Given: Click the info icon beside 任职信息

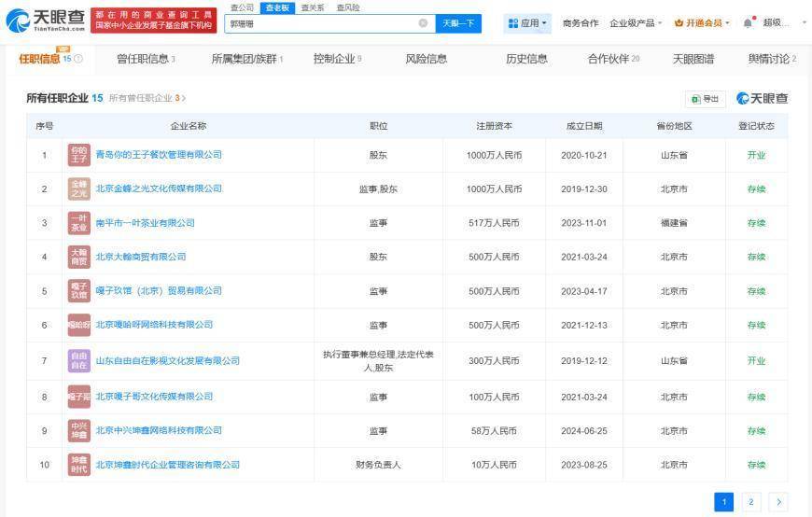Looking at the screenshot, I should tap(78, 59).
